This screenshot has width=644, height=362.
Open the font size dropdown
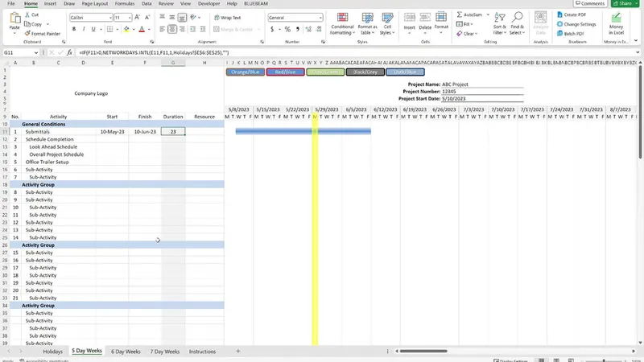click(x=130, y=18)
